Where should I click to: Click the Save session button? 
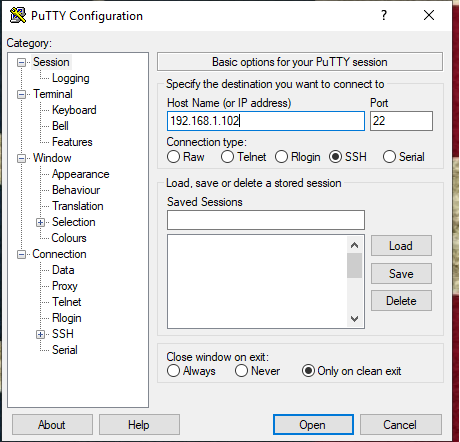pos(401,274)
